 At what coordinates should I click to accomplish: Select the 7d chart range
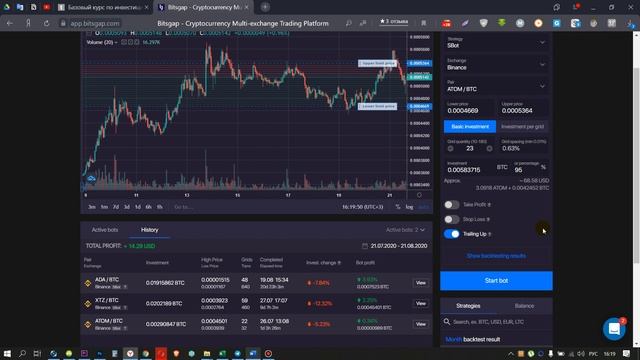tap(116, 207)
